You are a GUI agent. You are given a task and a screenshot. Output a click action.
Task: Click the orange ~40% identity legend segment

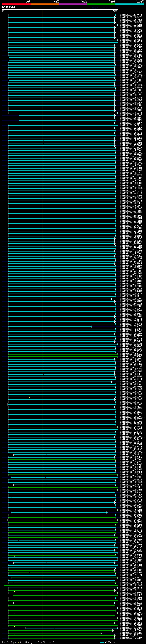coord(45,4)
